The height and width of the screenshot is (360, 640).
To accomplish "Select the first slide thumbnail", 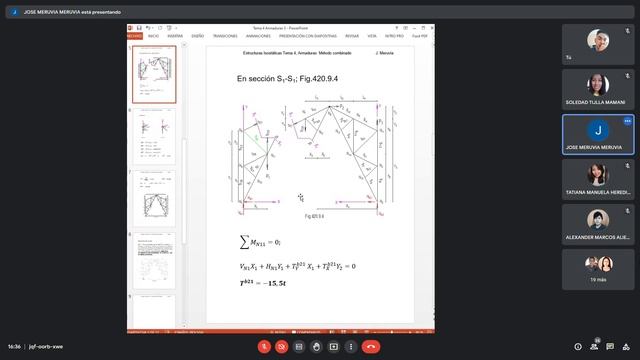I will (x=154, y=74).
